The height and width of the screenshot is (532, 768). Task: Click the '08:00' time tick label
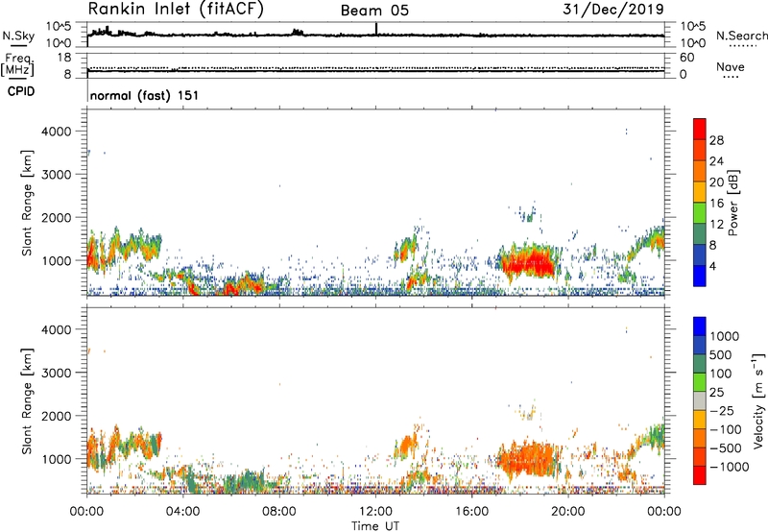coord(278,512)
